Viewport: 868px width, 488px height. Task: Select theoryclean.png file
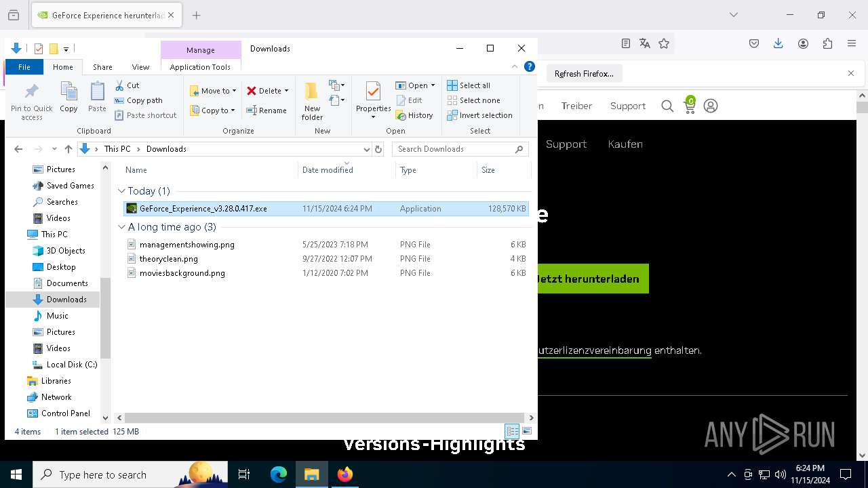[326, 259]
